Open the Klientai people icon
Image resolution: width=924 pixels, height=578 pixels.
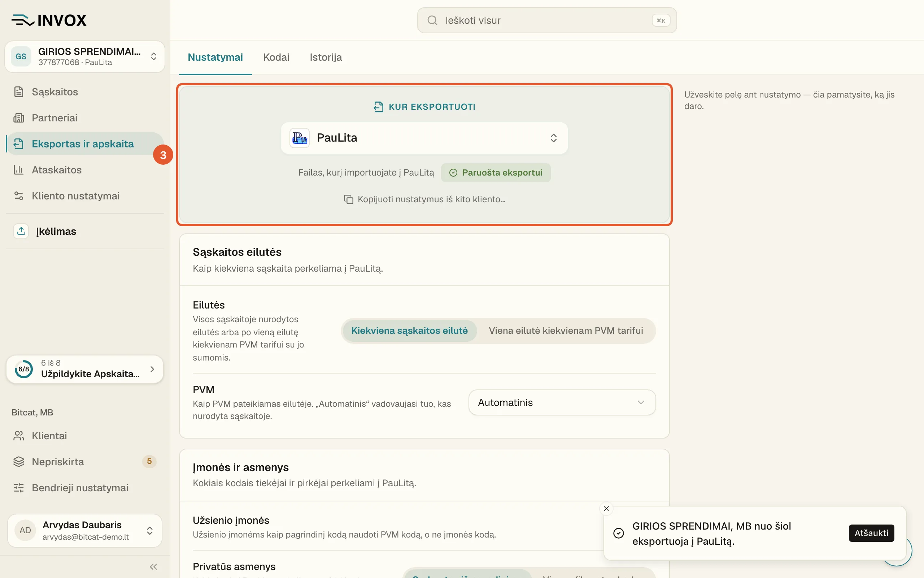[19, 436]
